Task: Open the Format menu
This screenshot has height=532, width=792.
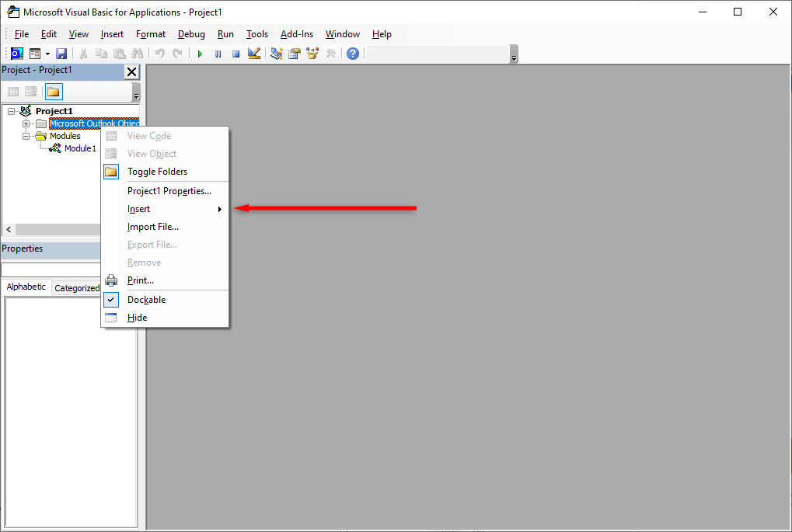Action: [151, 34]
